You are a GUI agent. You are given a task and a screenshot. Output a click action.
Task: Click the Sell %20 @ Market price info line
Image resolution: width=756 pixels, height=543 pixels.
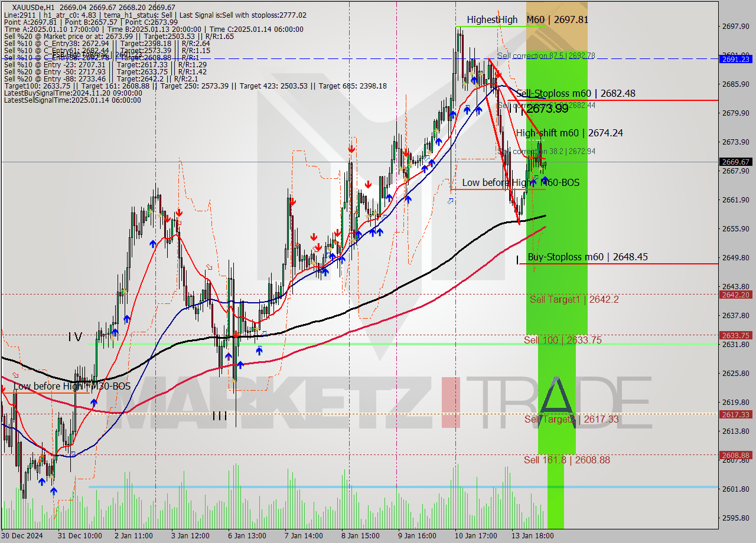point(119,36)
